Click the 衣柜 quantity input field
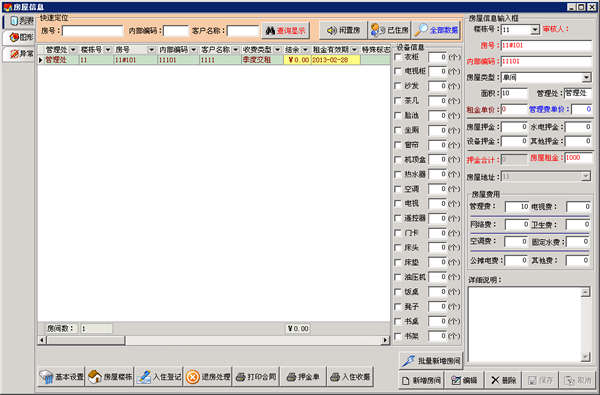This screenshot has width=600, height=395. pos(437,57)
